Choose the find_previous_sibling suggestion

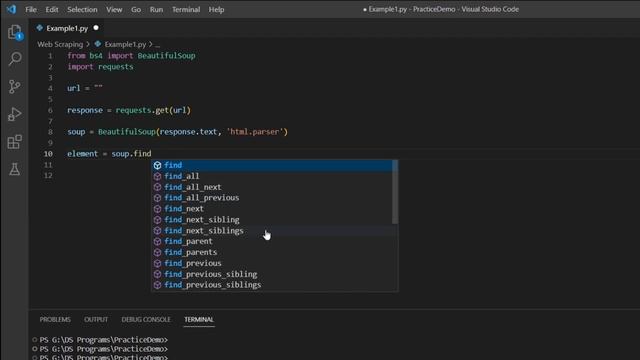click(272, 274)
